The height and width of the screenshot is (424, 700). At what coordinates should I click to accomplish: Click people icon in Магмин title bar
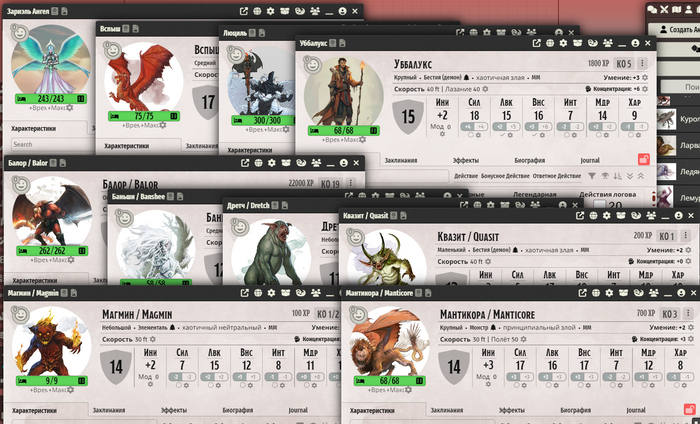click(315, 293)
